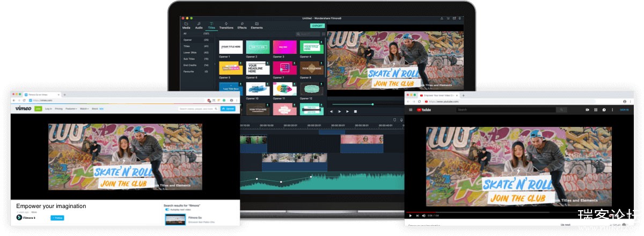Click the Filmora titles search field
644x236 pixels.
(310, 34)
